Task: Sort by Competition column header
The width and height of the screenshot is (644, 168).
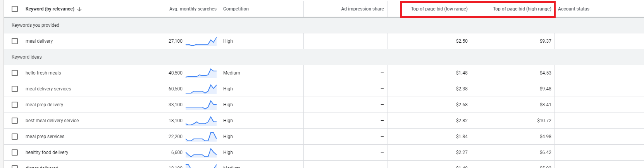Action: click(236, 9)
